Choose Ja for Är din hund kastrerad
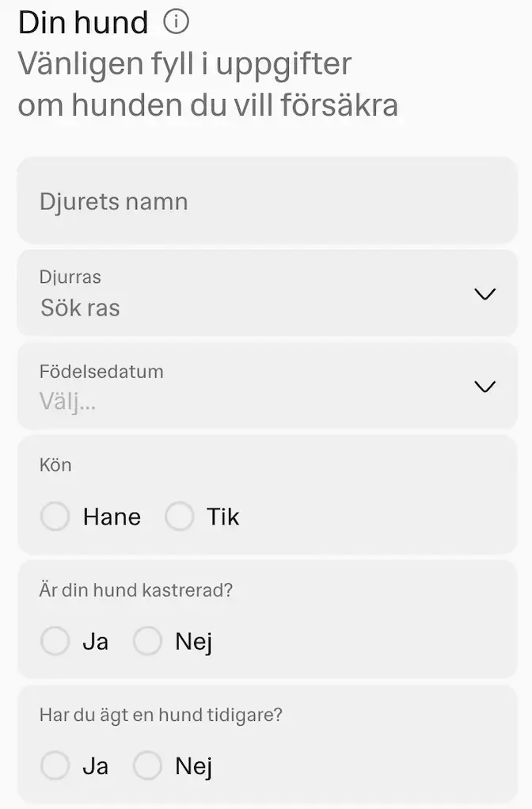The width and height of the screenshot is (532, 809). point(55,641)
